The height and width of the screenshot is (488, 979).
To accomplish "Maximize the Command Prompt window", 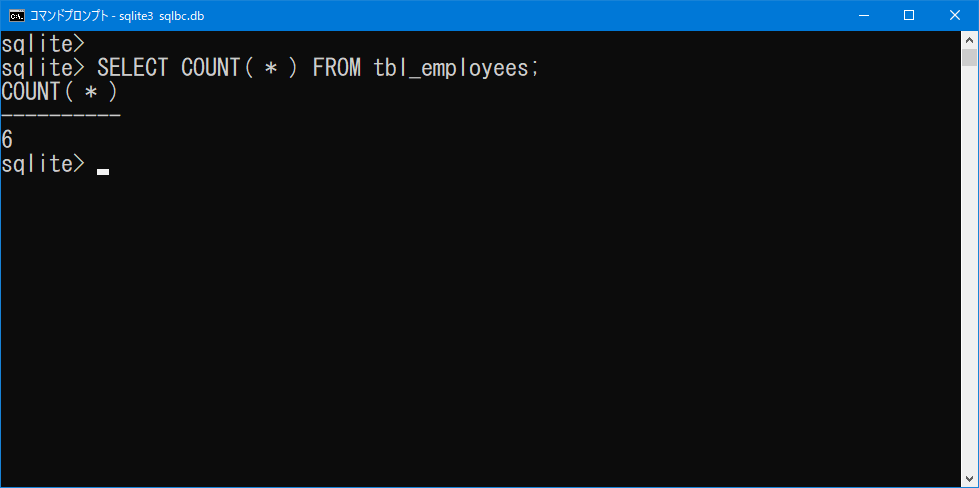I will (909, 16).
